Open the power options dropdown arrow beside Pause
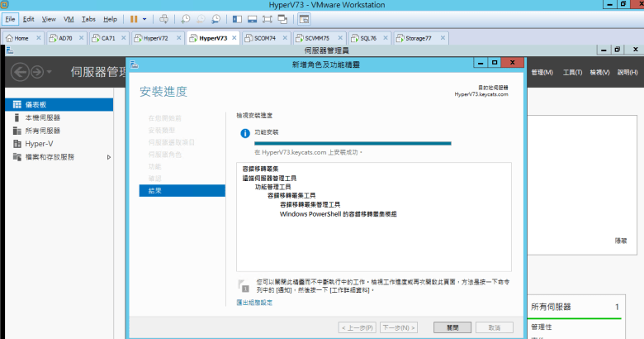The image size is (644, 339). [x=144, y=18]
